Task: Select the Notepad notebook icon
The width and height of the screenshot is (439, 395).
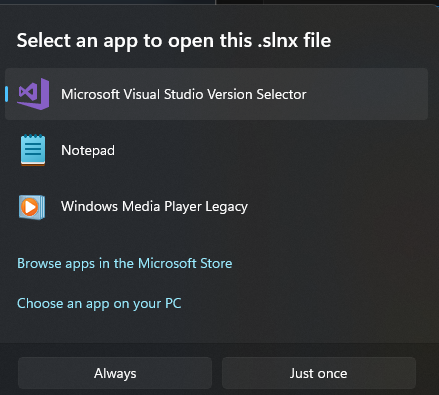Action: (x=33, y=150)
